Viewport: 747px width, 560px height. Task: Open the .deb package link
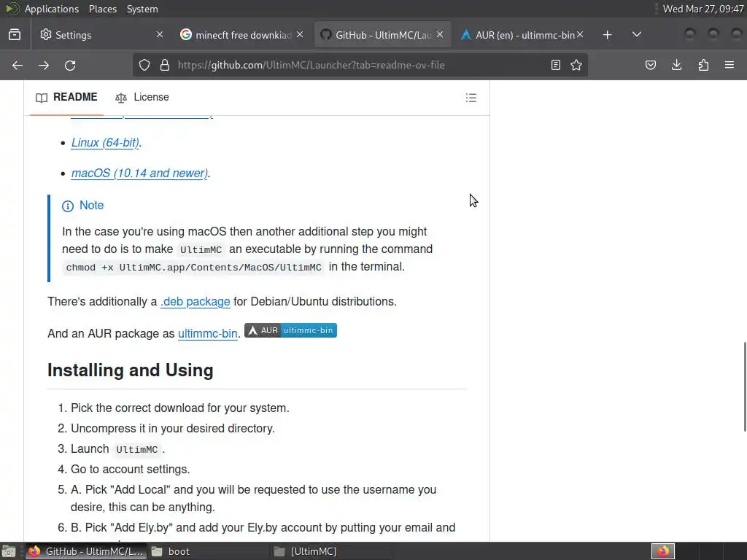coord(196,301)
